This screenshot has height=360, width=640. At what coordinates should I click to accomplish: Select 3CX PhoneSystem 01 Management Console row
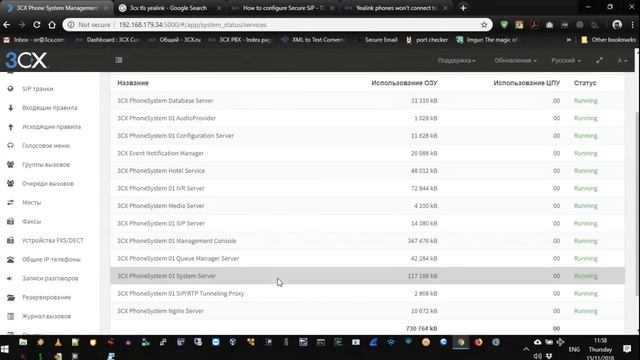click(x=367, y=241)
